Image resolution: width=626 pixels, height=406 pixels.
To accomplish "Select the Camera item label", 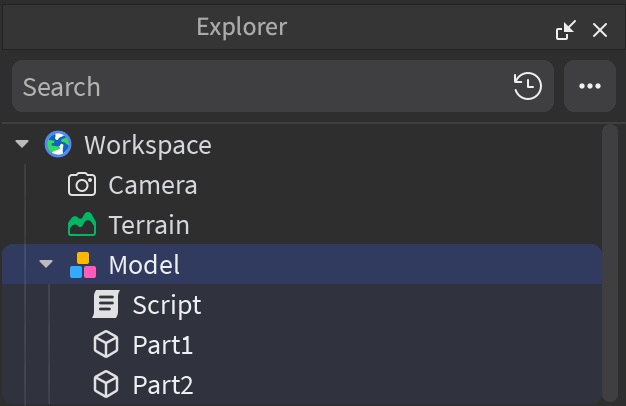I will (x=153, y=185).
